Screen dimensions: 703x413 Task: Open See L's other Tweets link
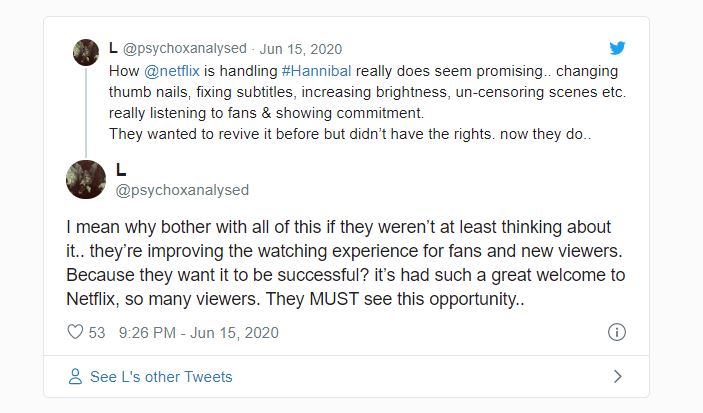[x=161, y=377]
